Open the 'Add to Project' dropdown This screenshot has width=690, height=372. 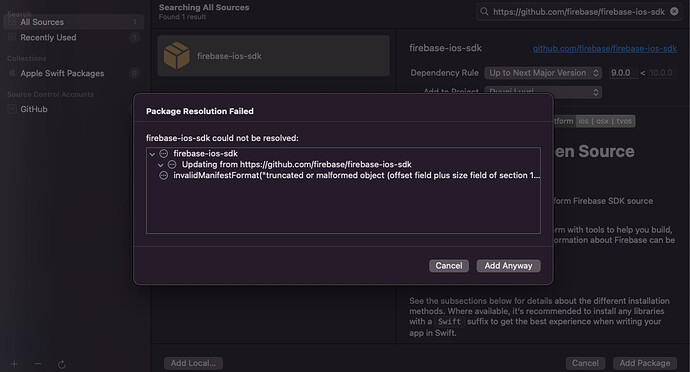click(543, 92)
